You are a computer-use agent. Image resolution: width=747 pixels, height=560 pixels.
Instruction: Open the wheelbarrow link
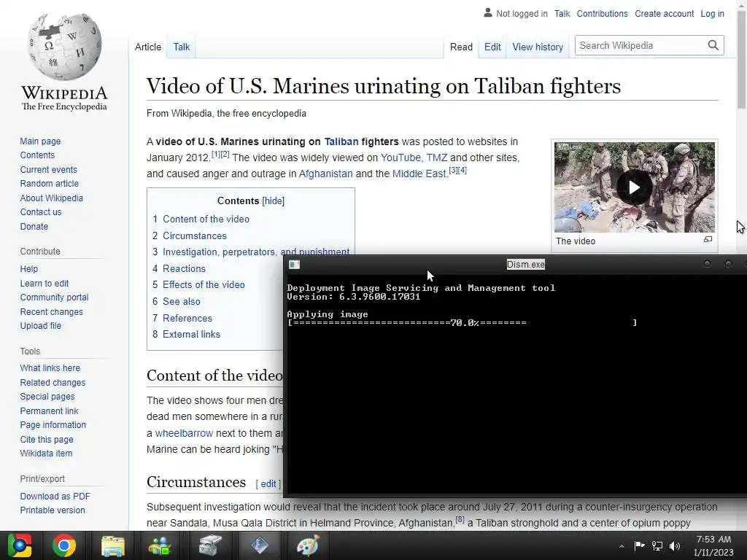tap(184, 433)
